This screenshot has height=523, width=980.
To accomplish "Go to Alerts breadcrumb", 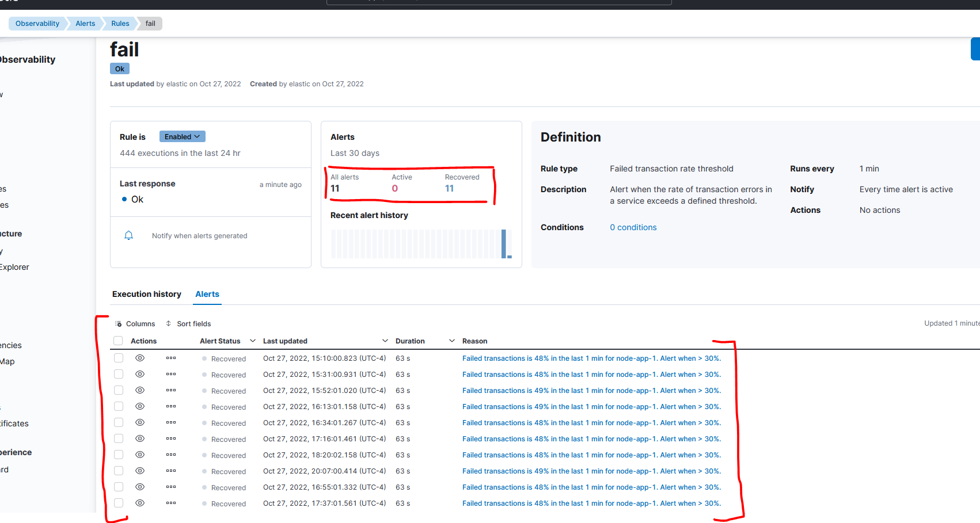I will [85, 24].
